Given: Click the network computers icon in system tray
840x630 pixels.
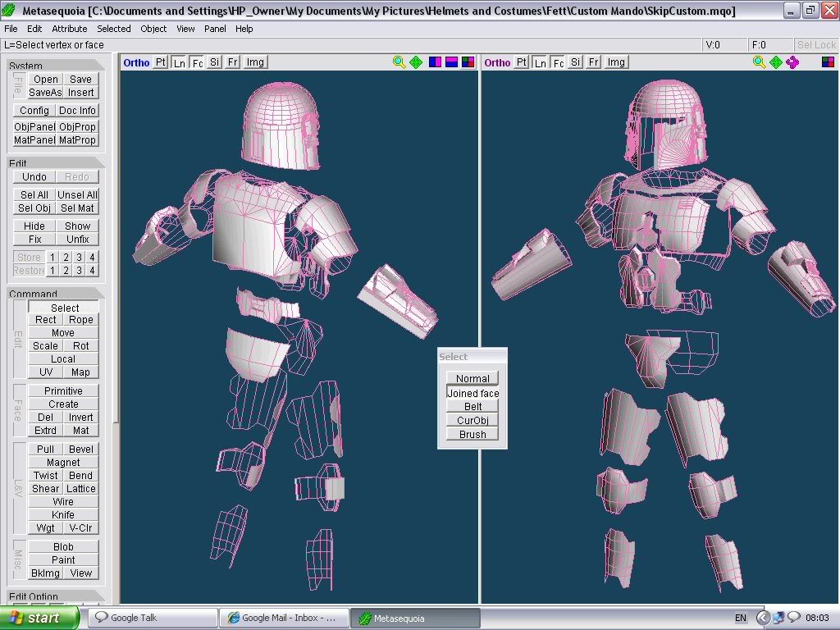Looking at the screenshot, I should click(778, 618).
